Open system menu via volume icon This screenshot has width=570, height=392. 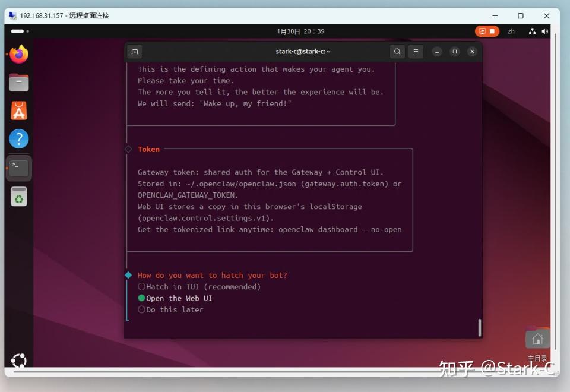[544, 31]
